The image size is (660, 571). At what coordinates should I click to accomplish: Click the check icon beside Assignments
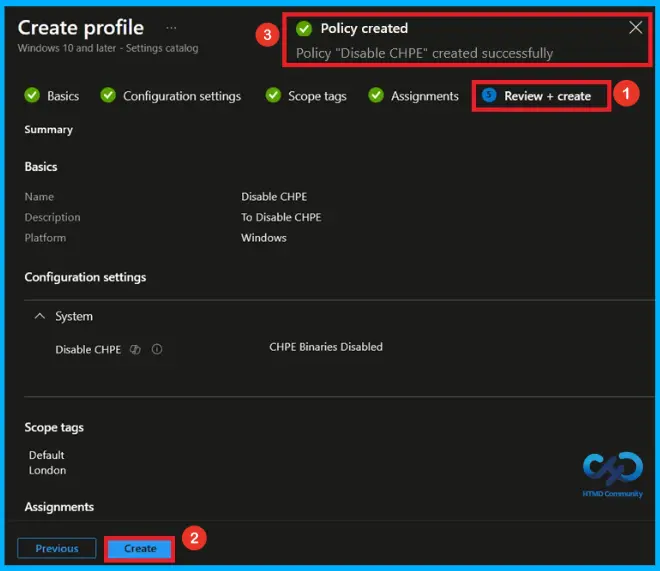coord(376,96)
